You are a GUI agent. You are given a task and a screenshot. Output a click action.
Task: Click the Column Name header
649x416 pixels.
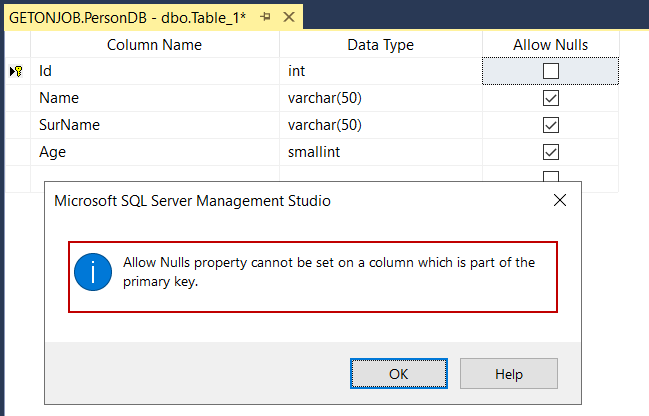pos(154,45)
